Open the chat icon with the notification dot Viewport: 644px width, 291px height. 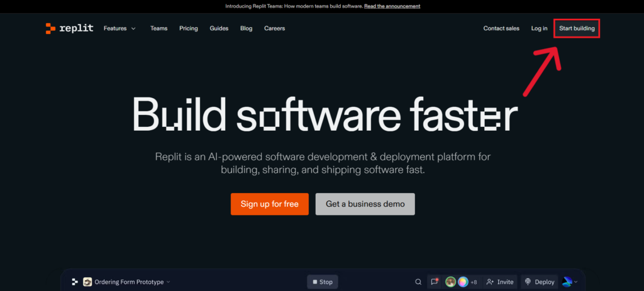[x=434, y=282]
